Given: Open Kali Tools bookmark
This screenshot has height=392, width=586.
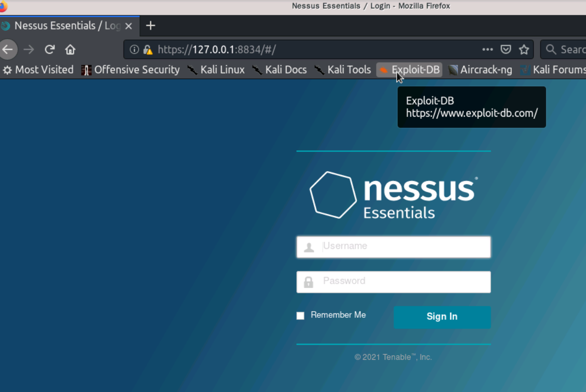Looking at the screenshot, I should [x=343, y=70].
